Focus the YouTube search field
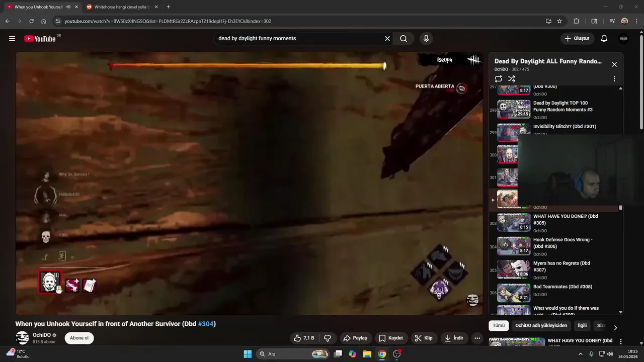The image size is (644, 362). [x=299, y=38]
